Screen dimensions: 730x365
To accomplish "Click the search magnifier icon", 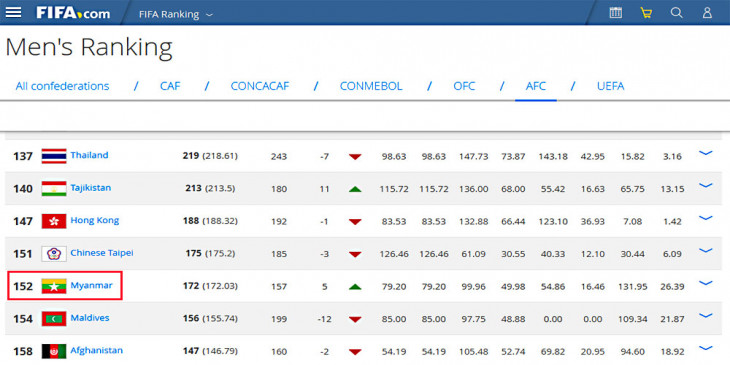I will [x=676, y=13].
